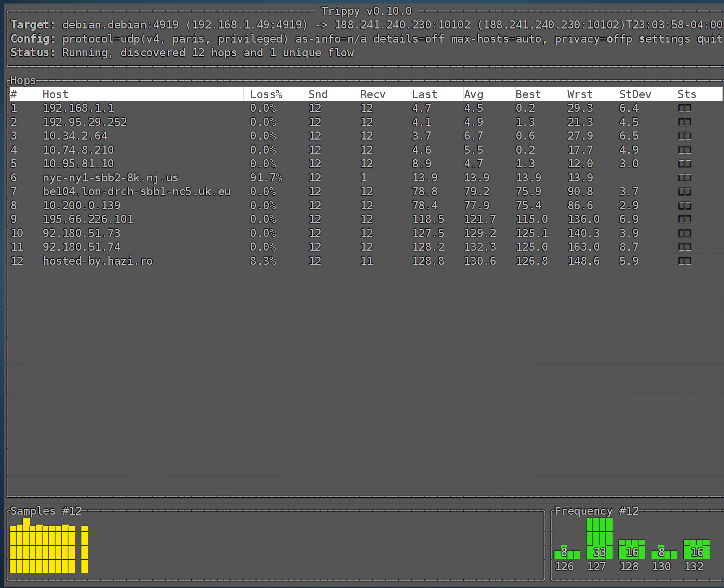Screen dimensions: 724x588
Task: Click the 91.7% loss value
Action: click(x=266, y=178)
